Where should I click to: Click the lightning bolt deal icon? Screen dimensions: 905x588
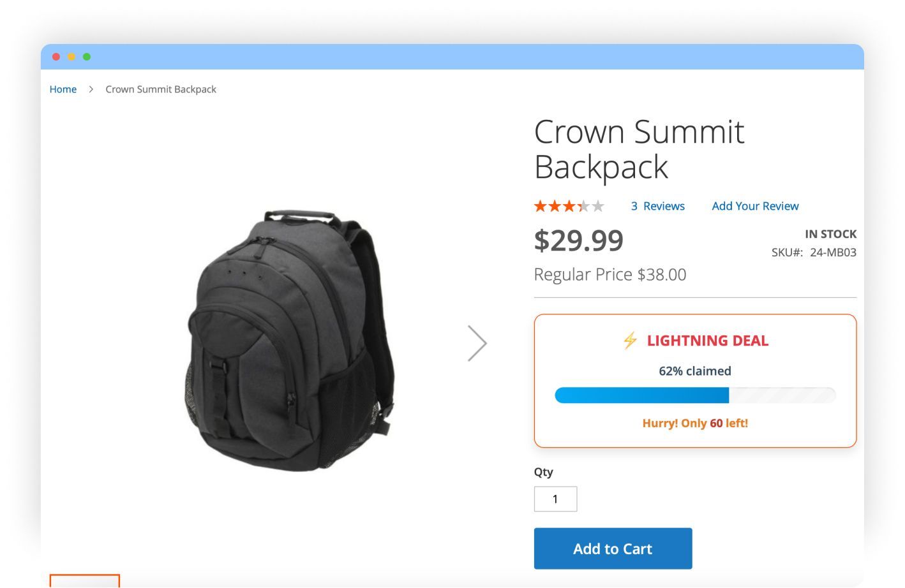630,341
